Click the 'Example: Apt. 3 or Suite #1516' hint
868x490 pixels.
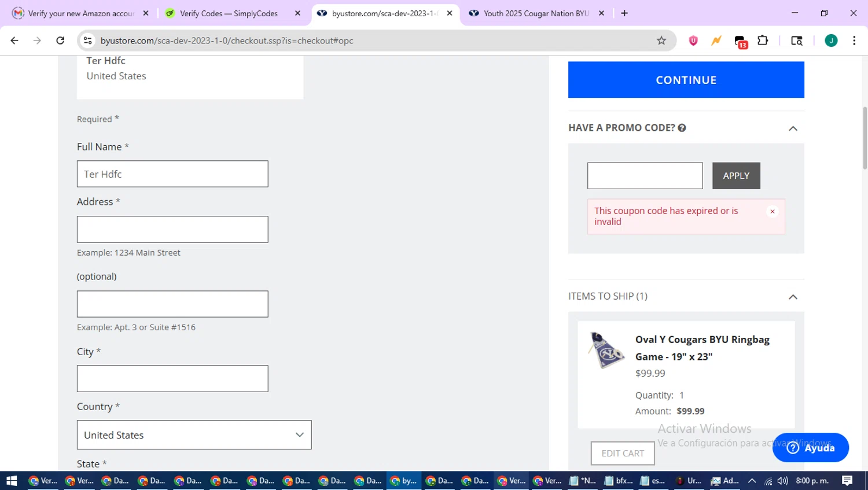136,327
